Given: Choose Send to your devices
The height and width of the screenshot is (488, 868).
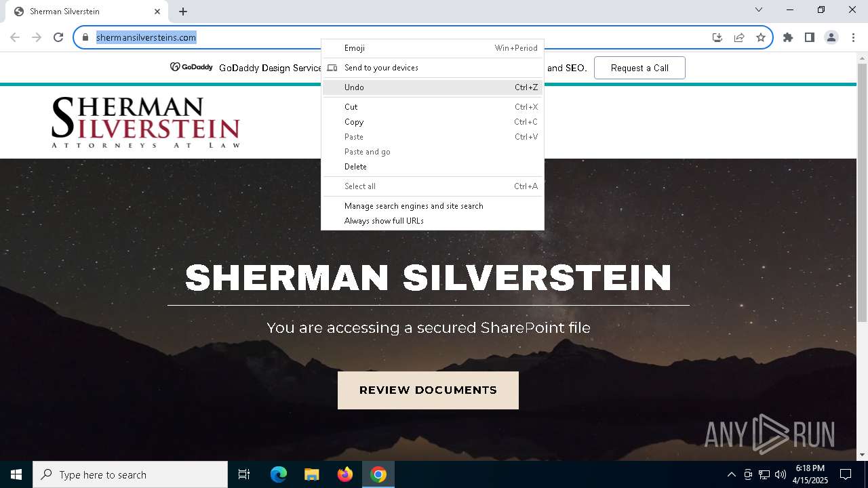Looking at the screenshot, I should pyautogui.click(x=433, y=68).
